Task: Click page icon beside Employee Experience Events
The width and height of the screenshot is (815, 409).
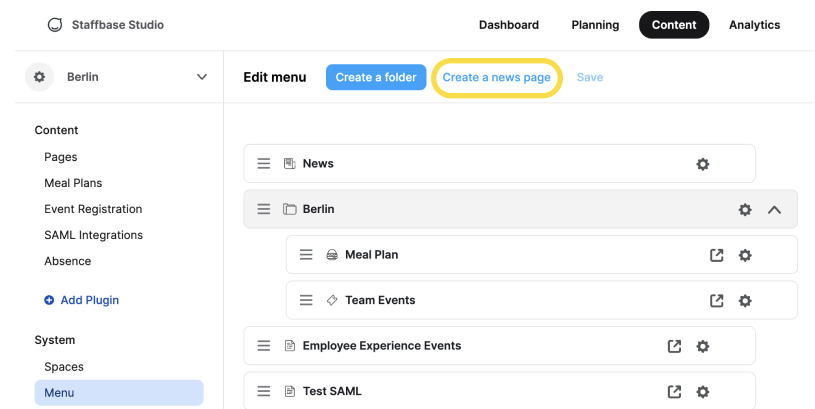Action: [290, 346]
